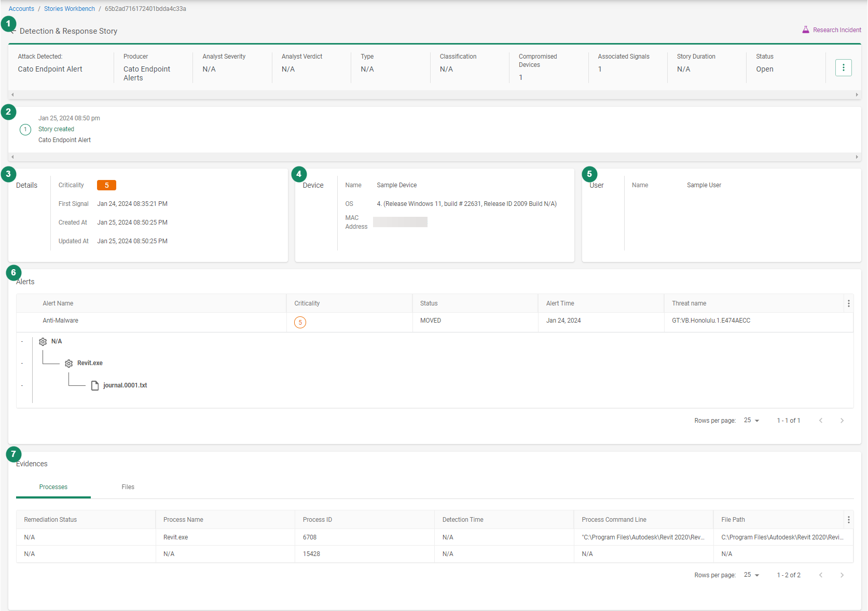Open the Research Incident flask icon
Screen dimensions: 868x611
pyautogui.click(x=805, y=30)
